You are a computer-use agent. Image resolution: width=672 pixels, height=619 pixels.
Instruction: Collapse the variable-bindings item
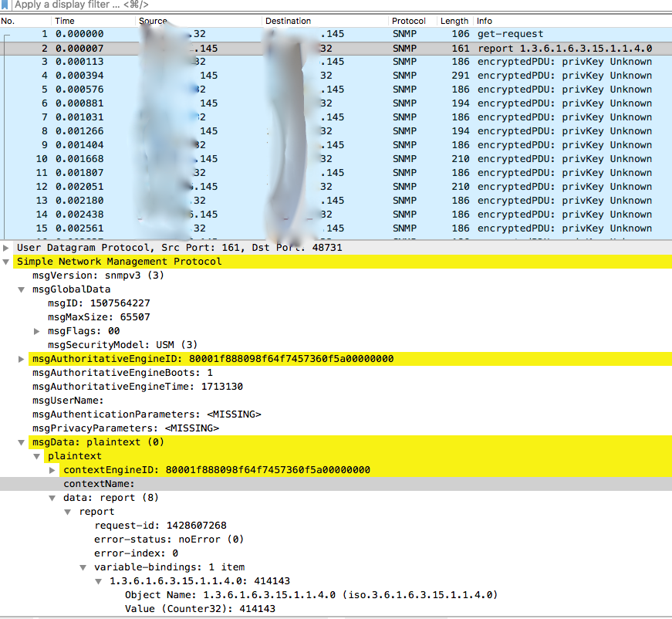(x=83, y=567)
